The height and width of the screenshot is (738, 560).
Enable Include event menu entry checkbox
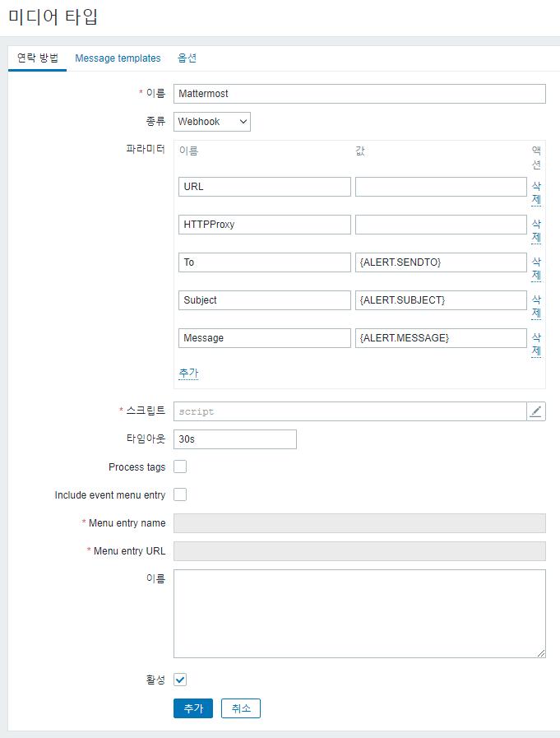click(180, 494)
